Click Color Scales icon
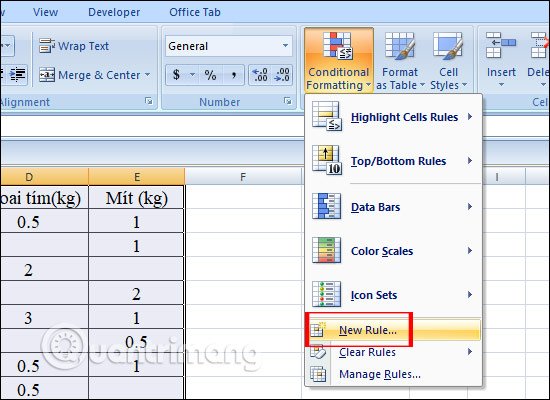The height and width of the screenshot is (400, 550). [x=327, y=250]
